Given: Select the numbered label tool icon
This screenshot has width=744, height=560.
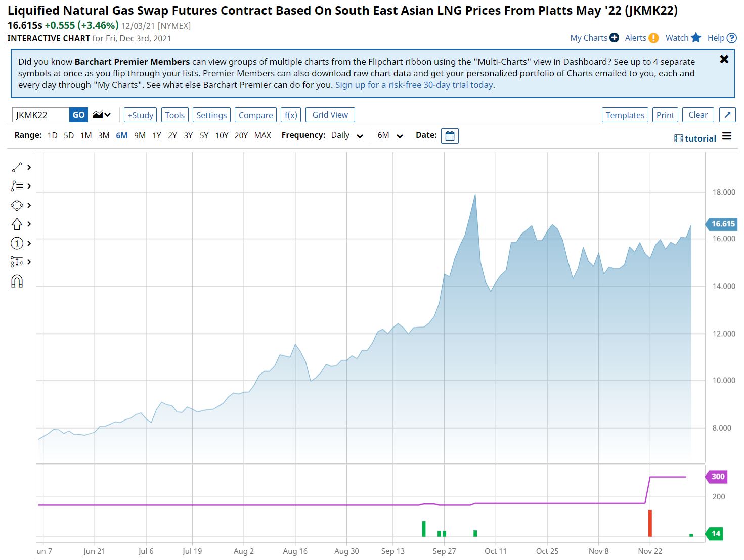Looking at the screenshot, I should (x=17, y=243).
